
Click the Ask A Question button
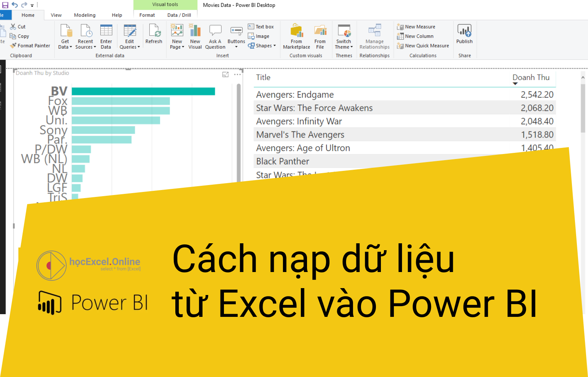215,37
